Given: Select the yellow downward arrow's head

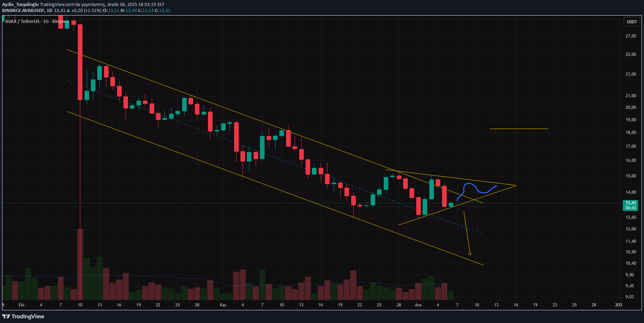Looking at the screenshot, I should coord(470,253).
